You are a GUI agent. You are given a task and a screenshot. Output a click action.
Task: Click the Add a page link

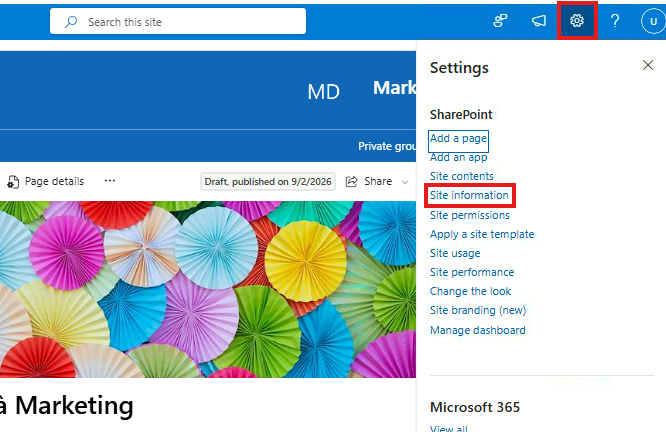[458, 138]
